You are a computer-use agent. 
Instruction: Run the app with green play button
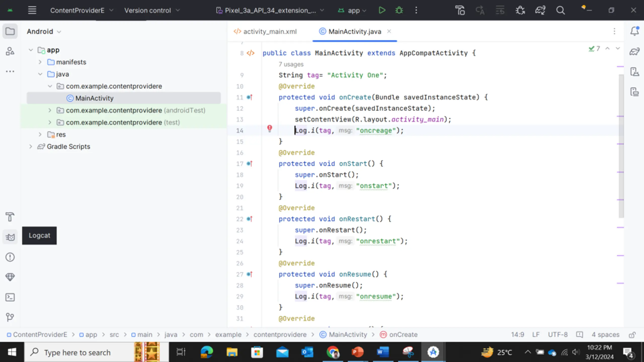pos(382,10)
